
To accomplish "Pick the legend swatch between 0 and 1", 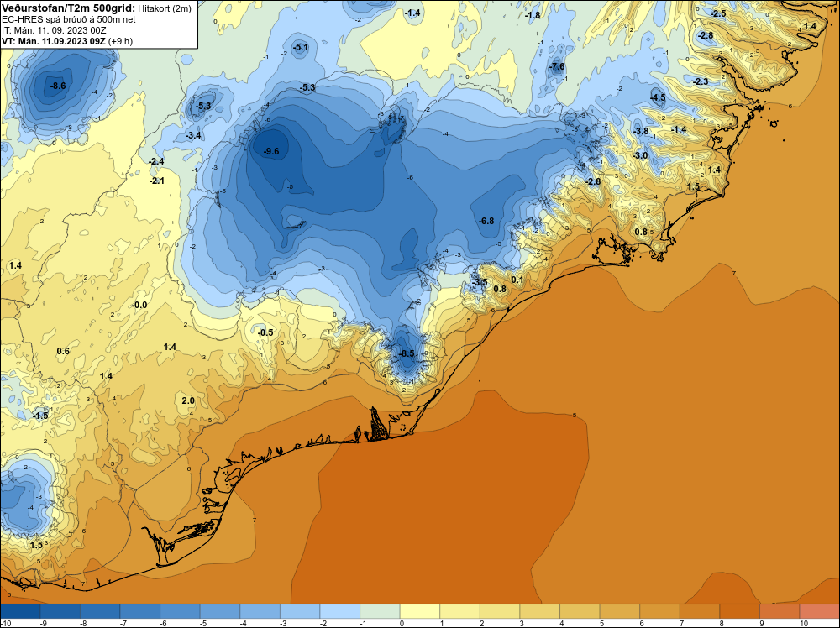I will click(419, 611).
